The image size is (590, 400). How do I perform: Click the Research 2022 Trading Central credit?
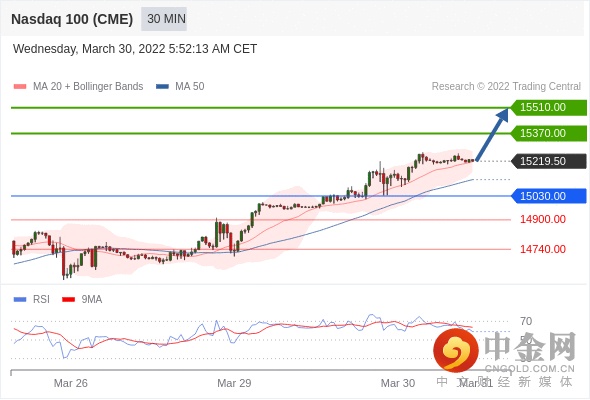tap(506, 87)
